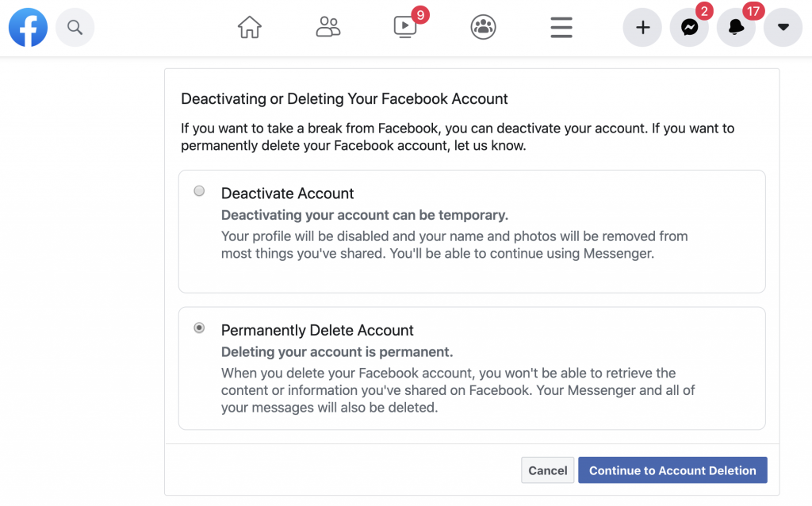Screen dimensions: 812x506
Task: Click text 'Deactivating your account can be temporary.'
Action: pyautogui.click(x=365, y=215)
